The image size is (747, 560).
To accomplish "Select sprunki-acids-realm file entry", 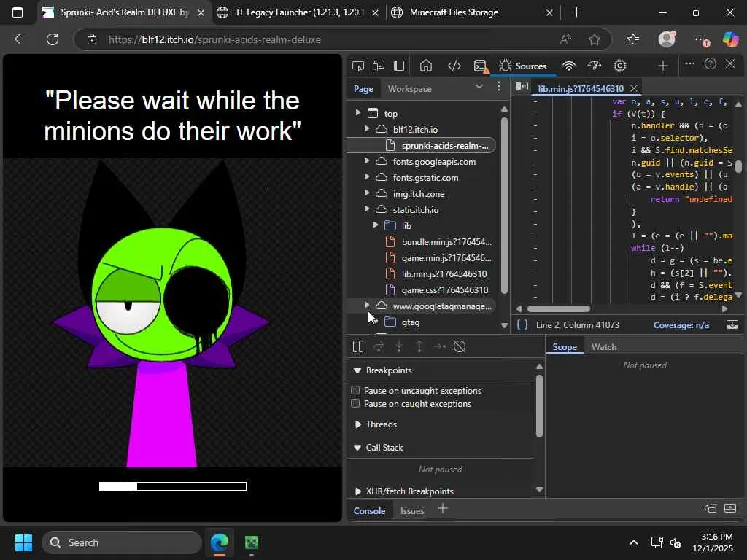I will click(x=444, y=146).
